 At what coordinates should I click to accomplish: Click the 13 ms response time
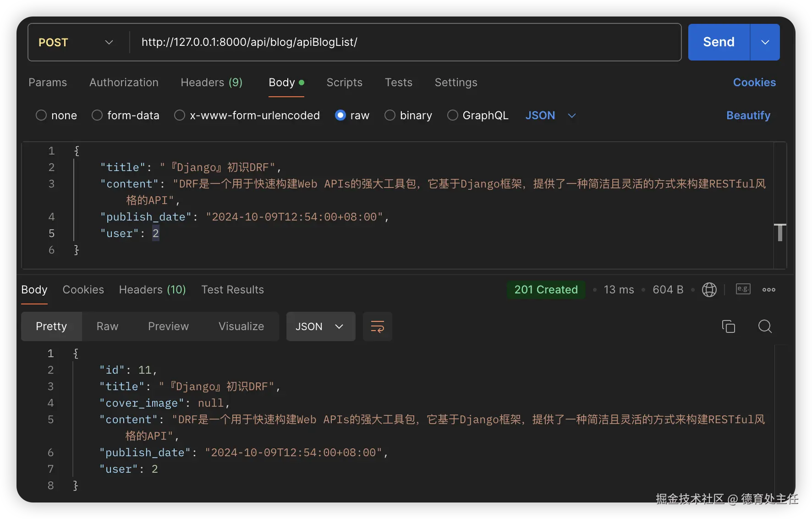(619, 290)
